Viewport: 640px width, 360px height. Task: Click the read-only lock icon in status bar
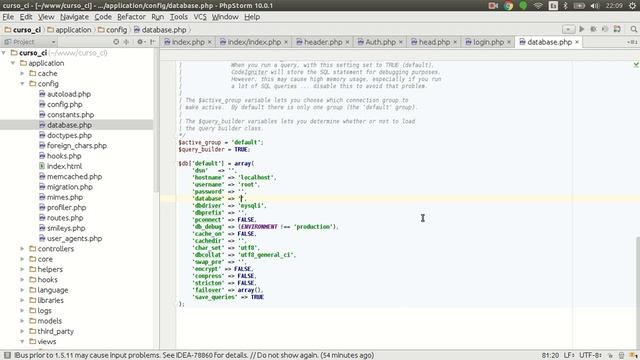610,356
